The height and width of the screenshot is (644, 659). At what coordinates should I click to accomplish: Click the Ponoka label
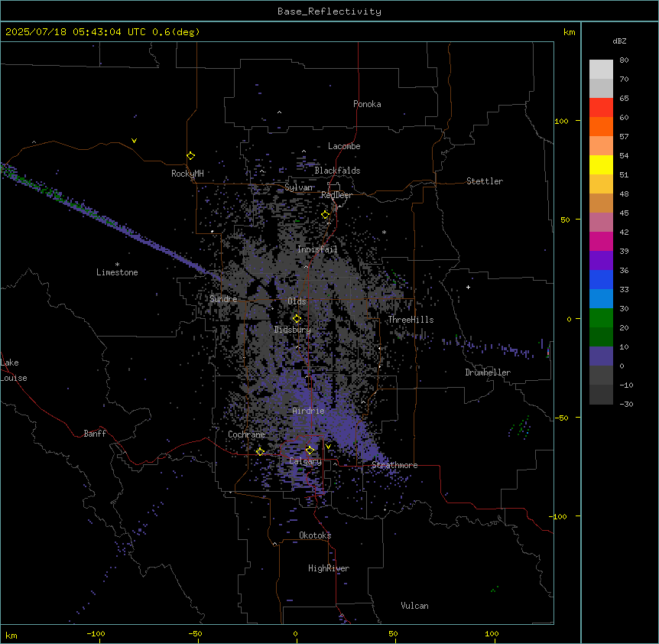pos(367,104)
